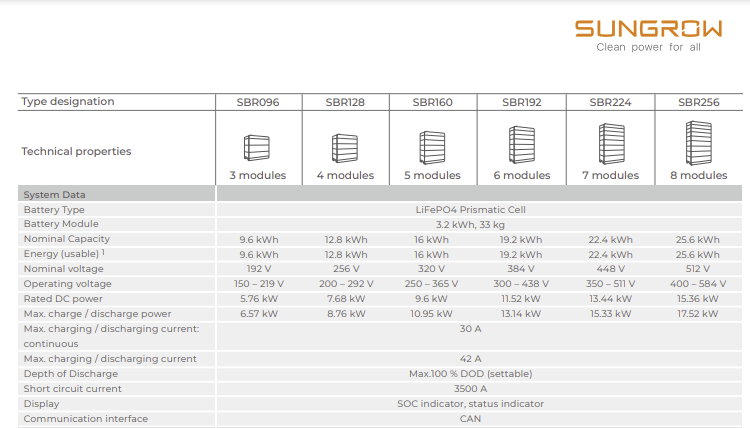Viewport: 750px width, 428px height.
Task: Click the 'CAN' interface value
Action: pos(470,418)
